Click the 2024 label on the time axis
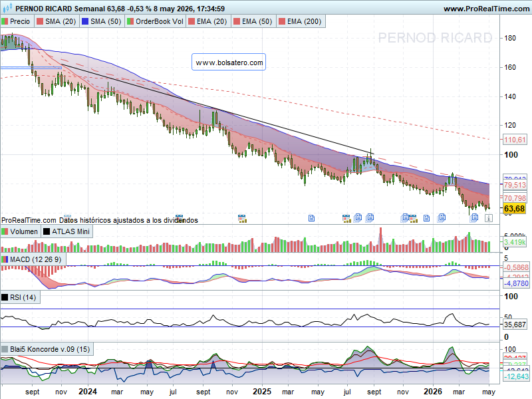 coord(88,392)
